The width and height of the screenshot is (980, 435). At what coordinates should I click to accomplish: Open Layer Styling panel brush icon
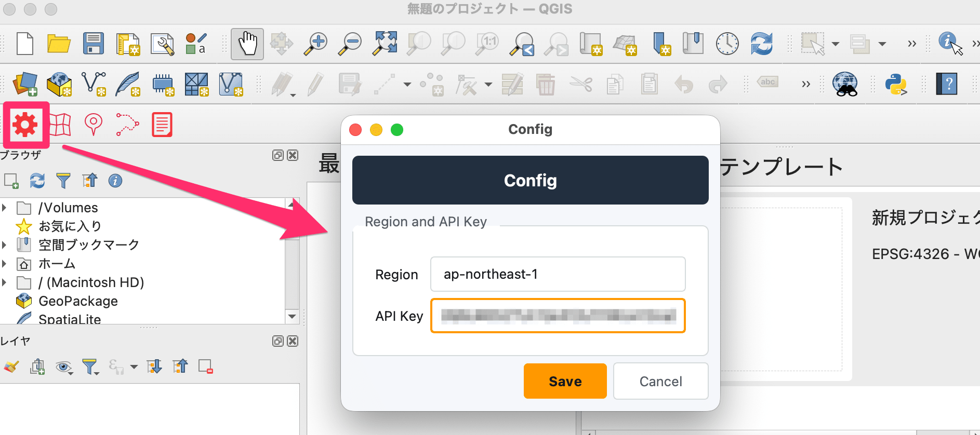[11, 367]
